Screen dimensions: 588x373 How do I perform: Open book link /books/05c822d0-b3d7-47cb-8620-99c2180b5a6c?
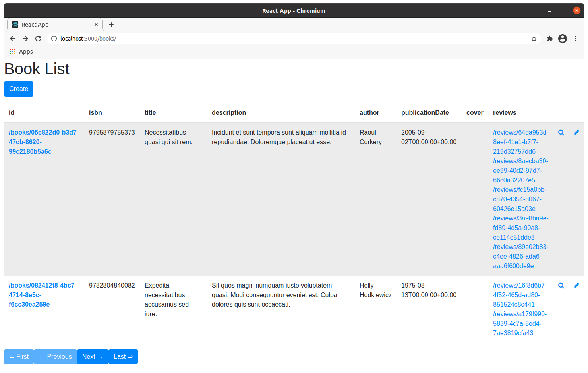click(43, 142)
